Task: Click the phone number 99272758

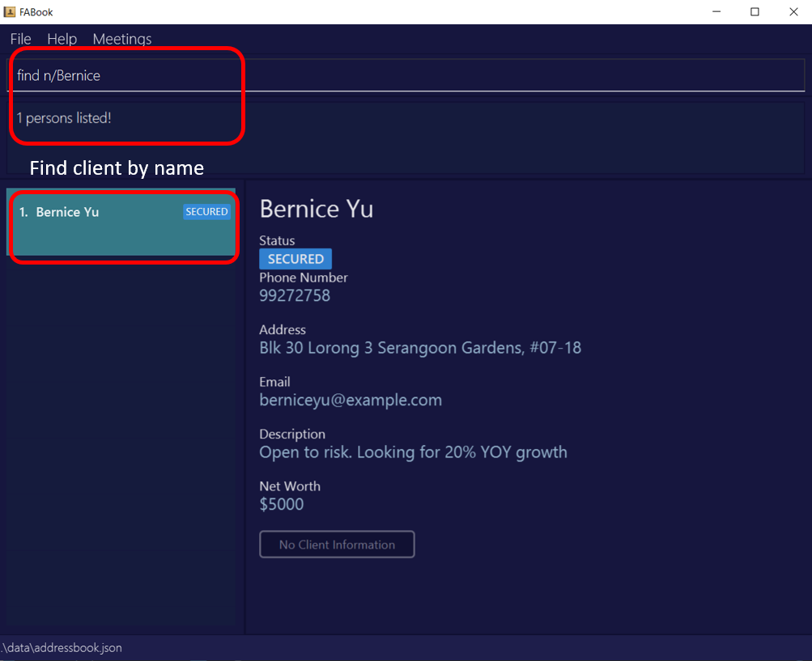Action: click(x=295, y=295)
